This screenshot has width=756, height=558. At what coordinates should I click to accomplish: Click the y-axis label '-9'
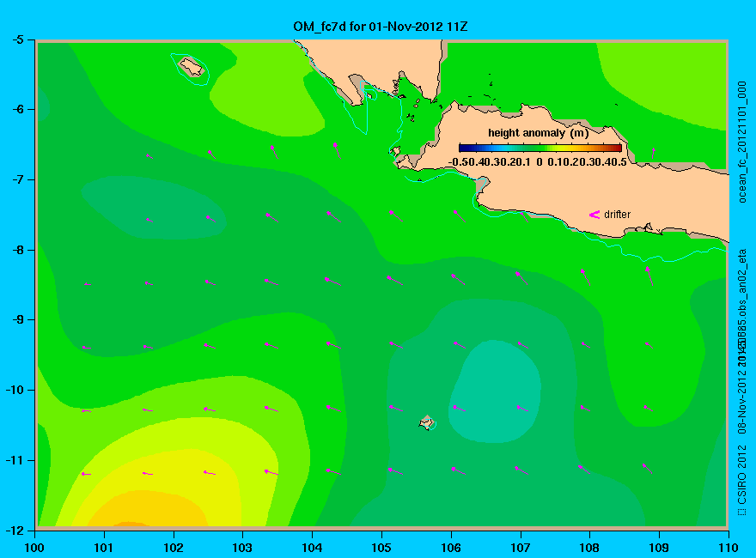click(x=17, y=319)
